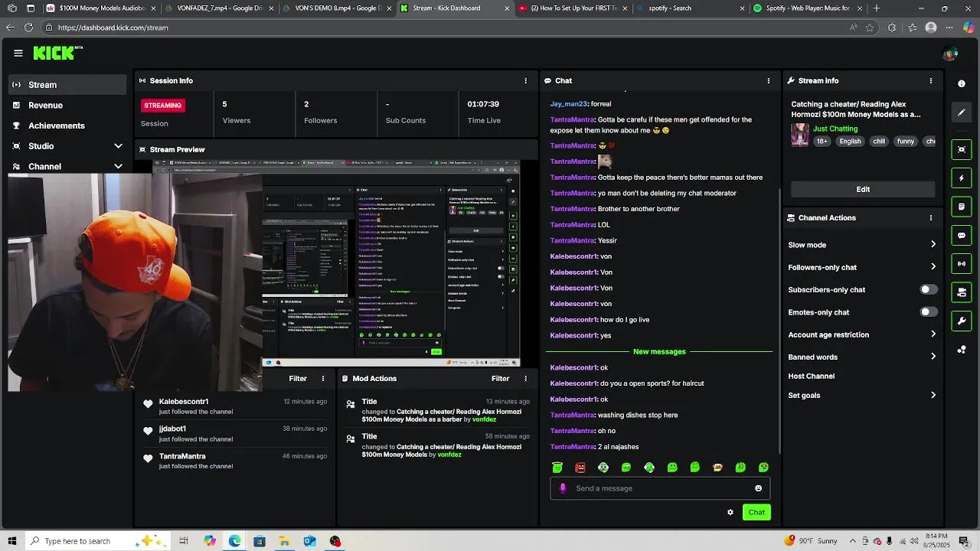Click jjdabot1 in followers activity list
Viewport: 980px width, 551px height.
coord(172,429)
